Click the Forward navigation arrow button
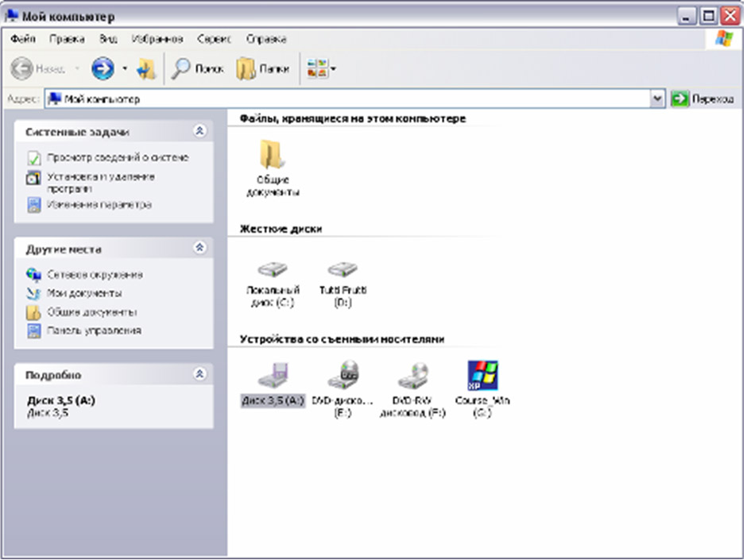Screen dimensions: 747x560 (103, 70)
